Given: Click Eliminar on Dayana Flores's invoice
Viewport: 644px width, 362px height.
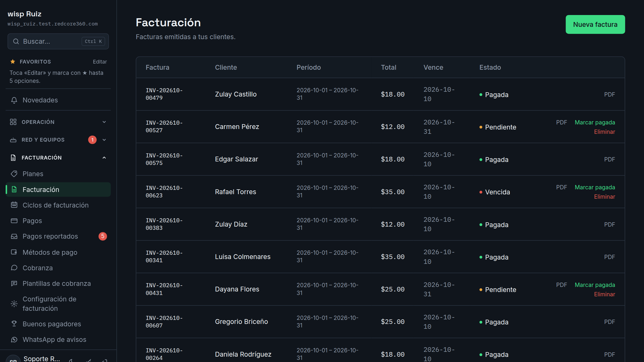Looking at the screenshot, I should 604,294.
